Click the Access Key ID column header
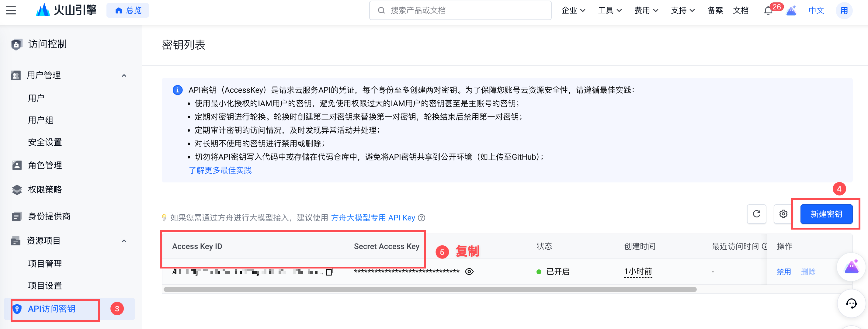868x329 pixels. 197,246
